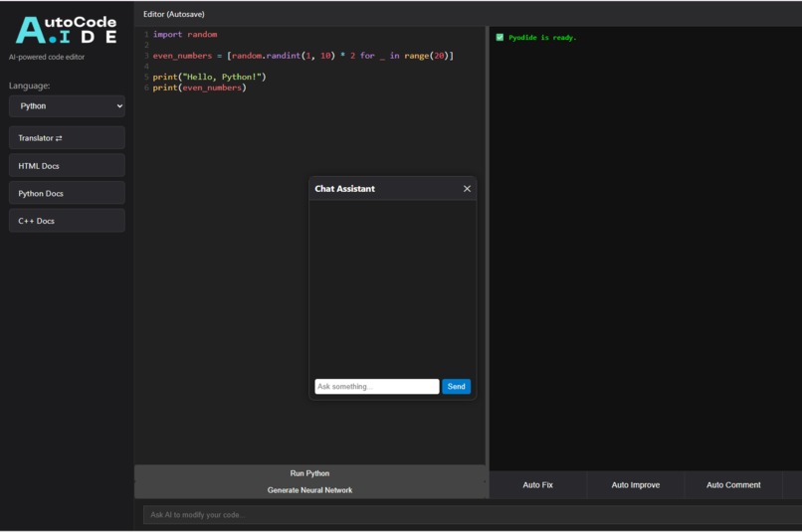
Task: Run the Python code
Action: click(x=309, y=473)
